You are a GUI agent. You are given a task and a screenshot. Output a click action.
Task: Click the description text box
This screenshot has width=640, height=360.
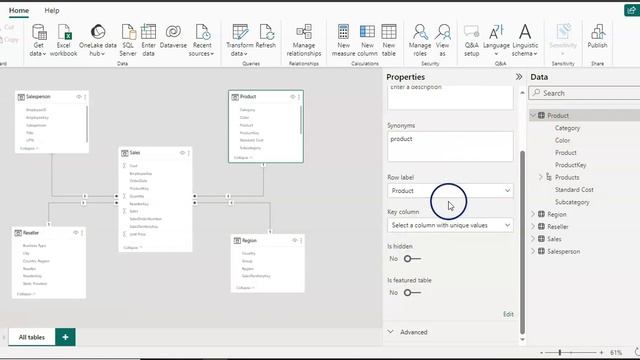point(450,97)
